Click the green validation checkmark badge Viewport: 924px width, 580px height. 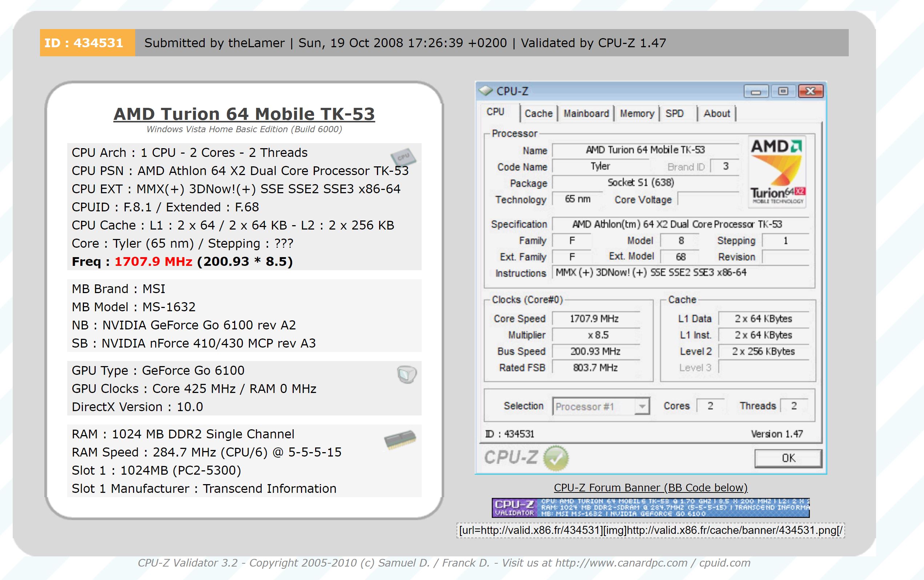557,458
